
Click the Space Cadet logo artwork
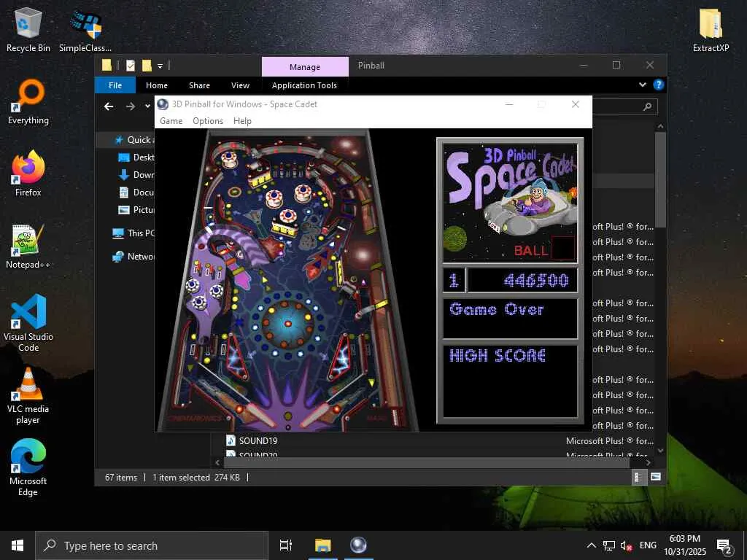(x=510, y=203)
